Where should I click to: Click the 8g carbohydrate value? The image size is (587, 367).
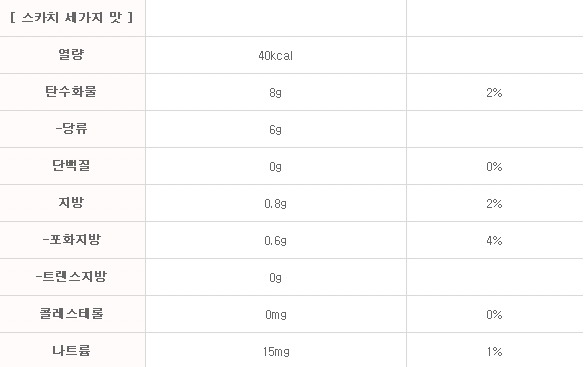(x=276, y=92)
